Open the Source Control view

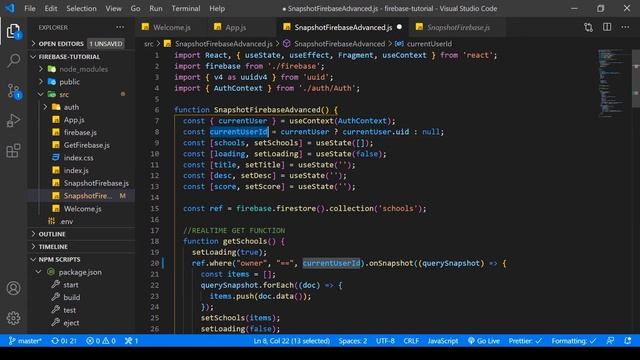click(x=13, y=91)
